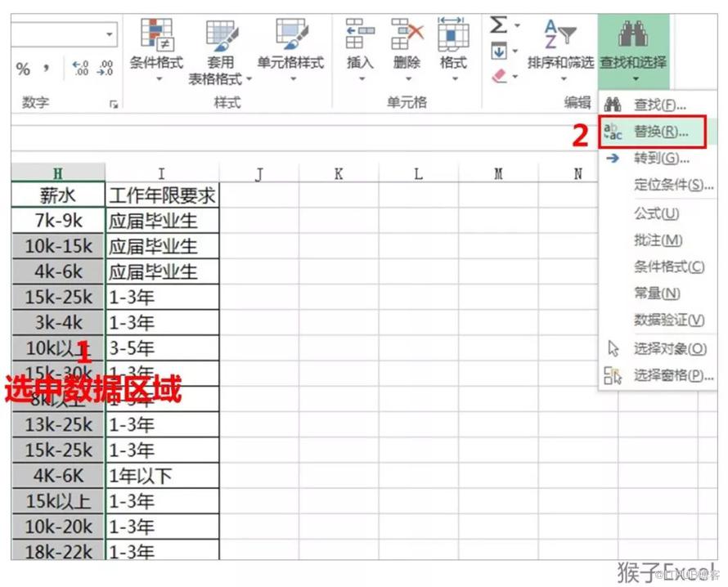728x587 pixels.
Task: Expand the 排序和筛选 dropdown arrow
Action: (564, 78)
